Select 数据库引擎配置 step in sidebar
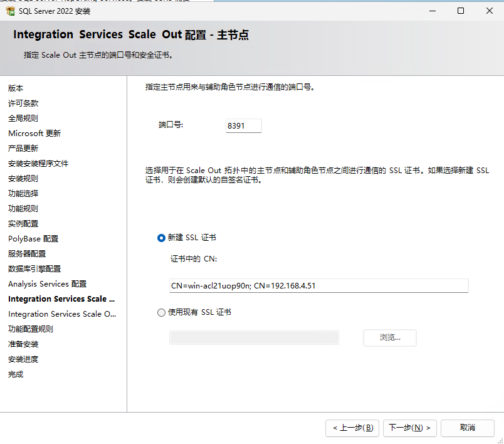Screen dimensions: 504x444 tap(34, 269)
